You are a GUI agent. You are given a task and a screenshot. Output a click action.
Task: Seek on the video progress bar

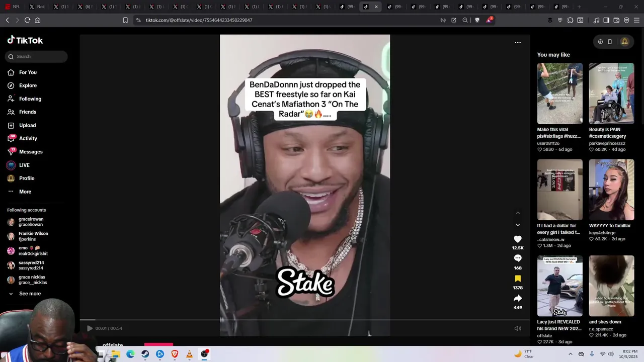[304, 320]
